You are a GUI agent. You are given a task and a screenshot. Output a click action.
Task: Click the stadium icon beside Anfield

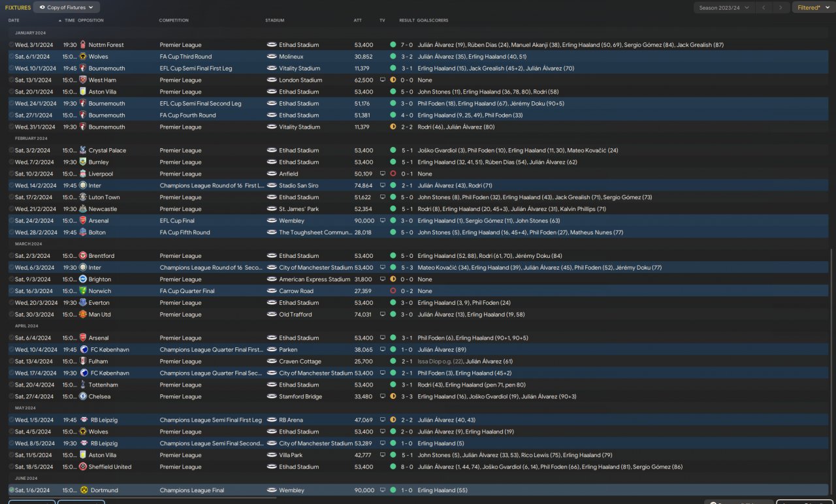[x=272, y=174]
